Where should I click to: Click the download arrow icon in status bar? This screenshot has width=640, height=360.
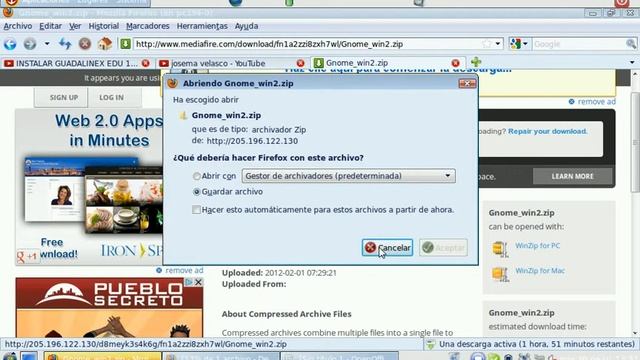tap(431, 344)
